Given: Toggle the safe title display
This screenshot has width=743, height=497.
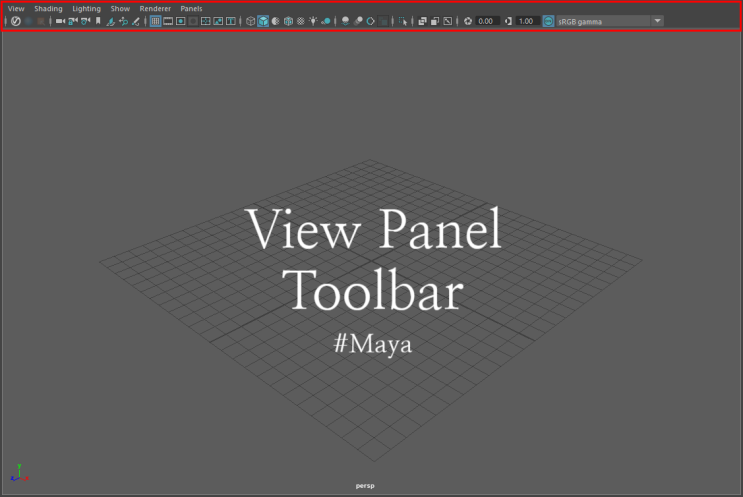Looking at the screenshot, I should tap(231, 21).
